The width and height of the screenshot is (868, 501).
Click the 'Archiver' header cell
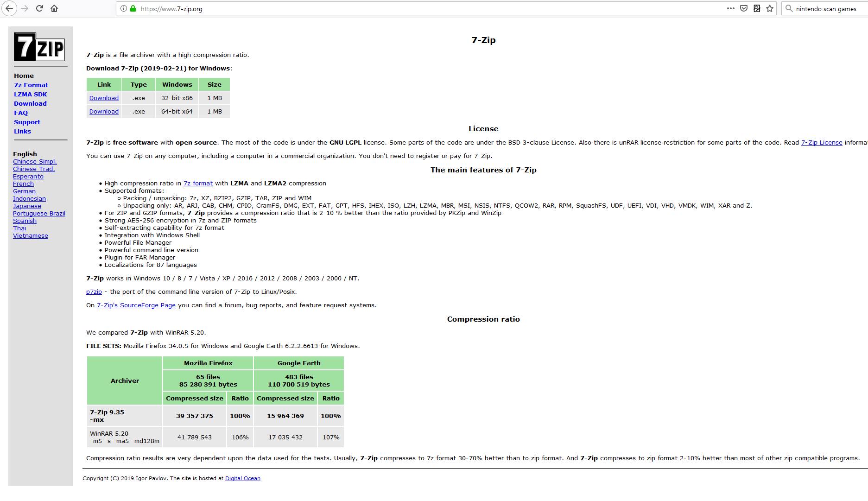(125, 381)
